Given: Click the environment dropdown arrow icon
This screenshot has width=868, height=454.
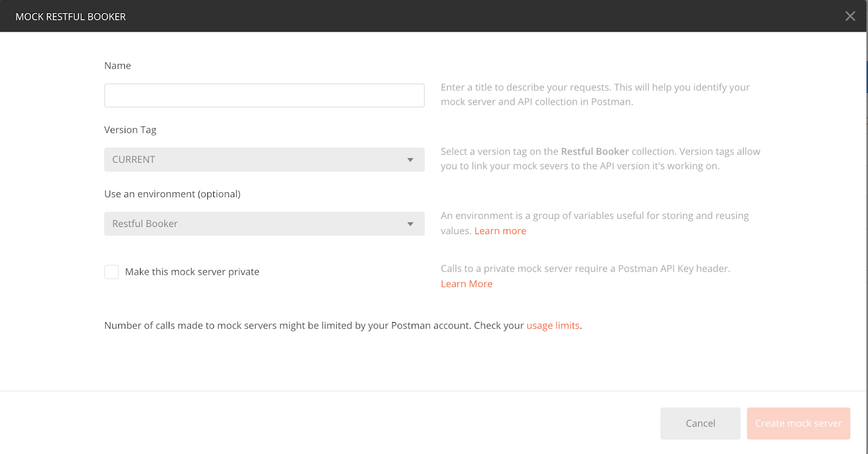Looking at the screenshot, I should click(x=410, y=224).
